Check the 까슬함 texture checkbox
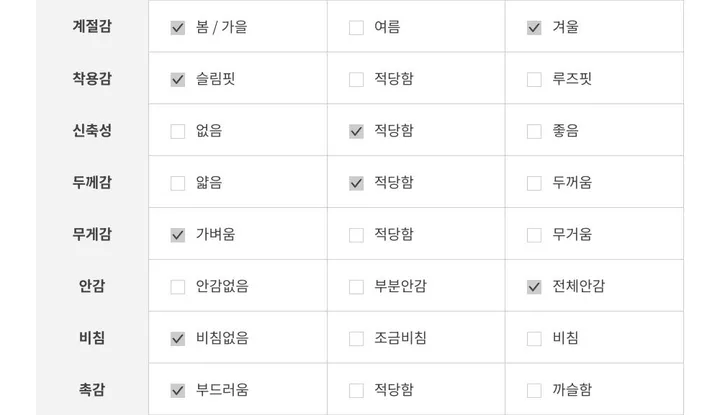Image resolution: width=720 pixels, height=415 pixels. [534, 391]
